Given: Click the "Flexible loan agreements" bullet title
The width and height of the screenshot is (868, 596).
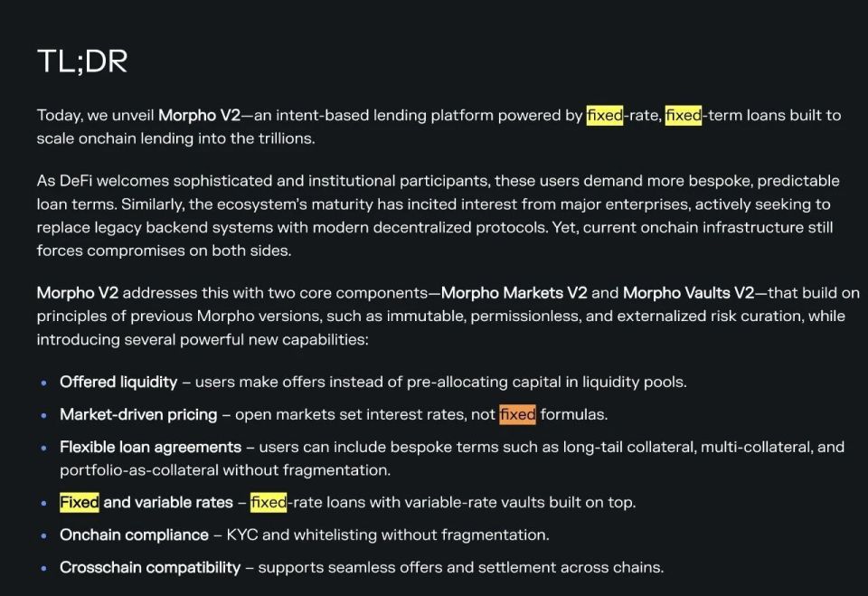Looking at the screenshot, I should [x=150, y=448].
